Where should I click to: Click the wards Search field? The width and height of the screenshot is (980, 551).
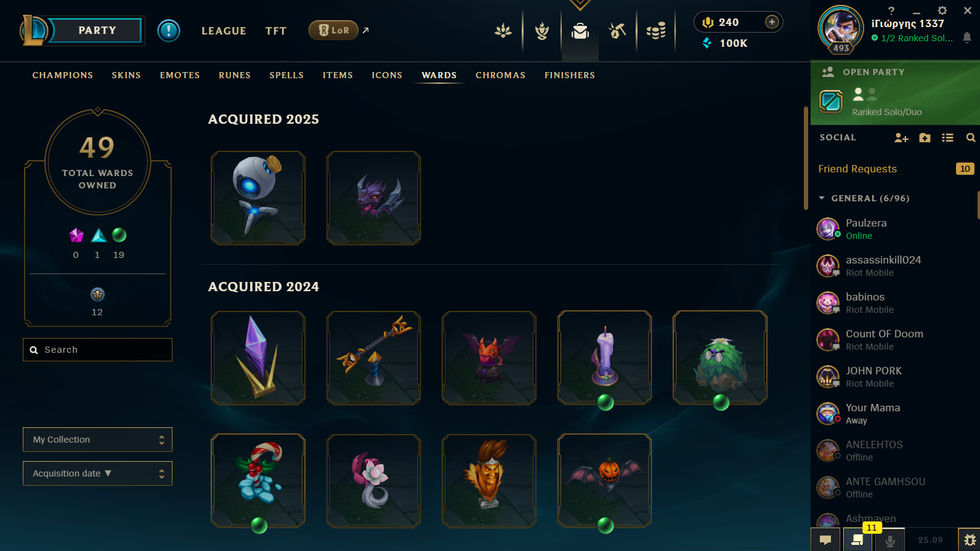(97, 350)
